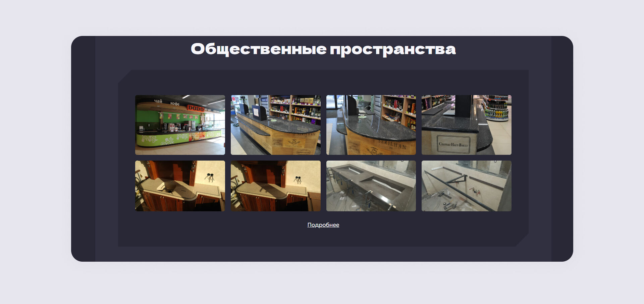Click the red DODO sign in kiosk photo
This screenshot has width=644, height=304.
click(x=196, y=108)
